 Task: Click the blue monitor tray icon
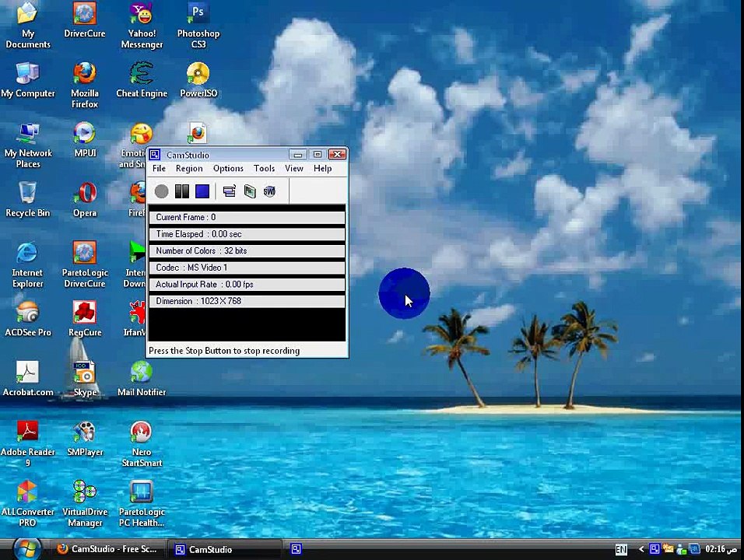[x=695, y=549]
